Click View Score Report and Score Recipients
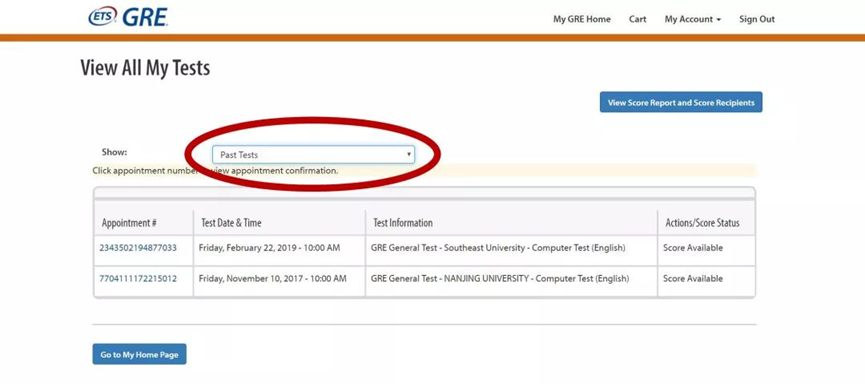The image size is (865, 384). [x=681, y=103]
